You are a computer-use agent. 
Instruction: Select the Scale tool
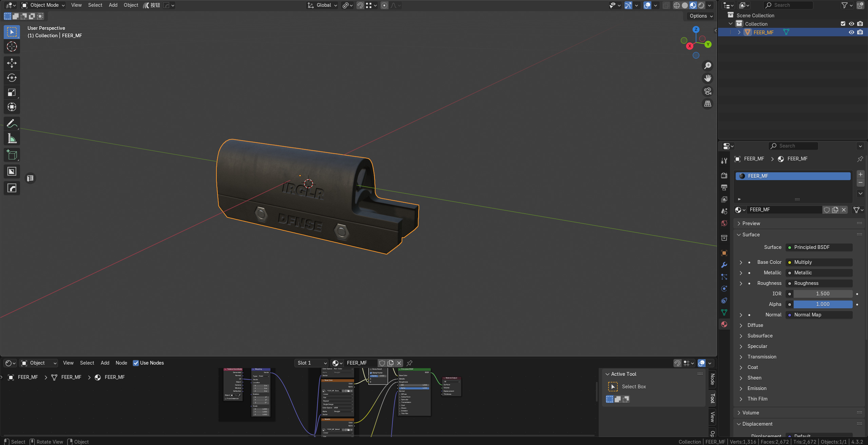(x=12, y=92)
